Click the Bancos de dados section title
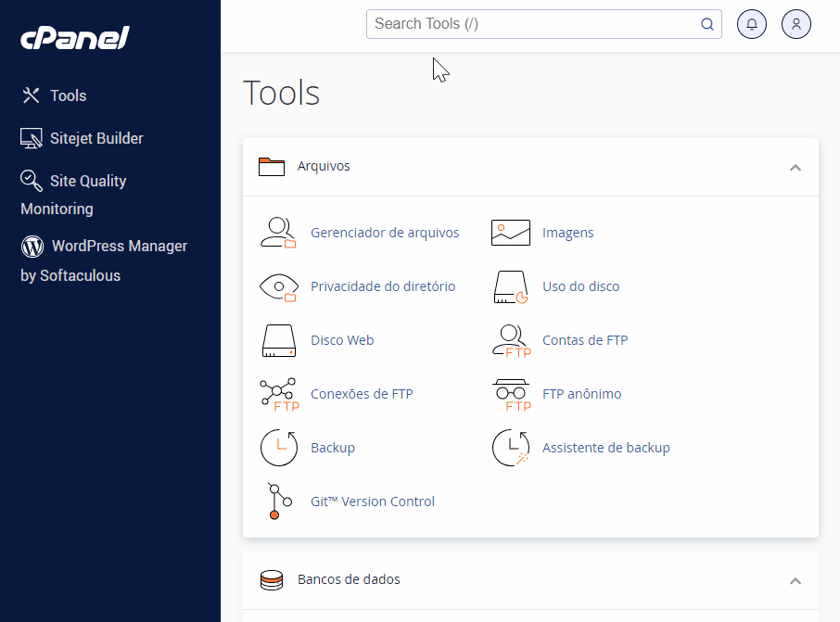Screen dimensions: 840x622 coord(349,579)
